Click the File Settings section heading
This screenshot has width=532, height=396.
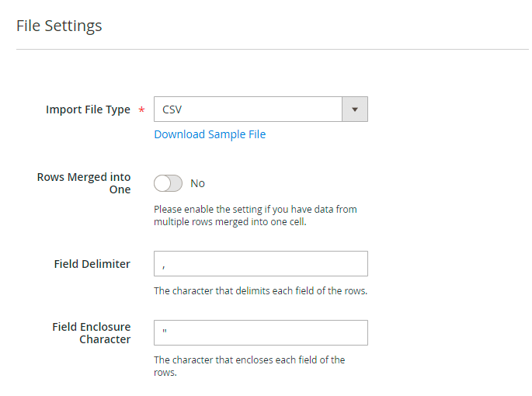point(59,26)
